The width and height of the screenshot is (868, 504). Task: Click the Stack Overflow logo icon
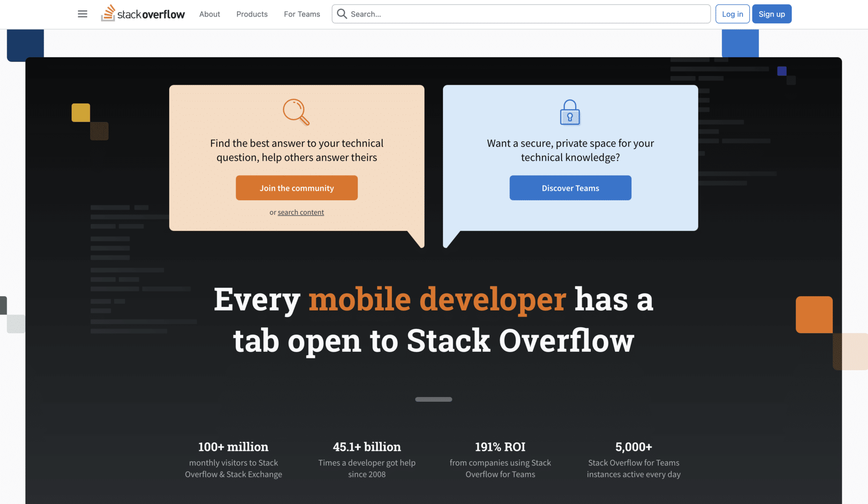coord(108,13)
